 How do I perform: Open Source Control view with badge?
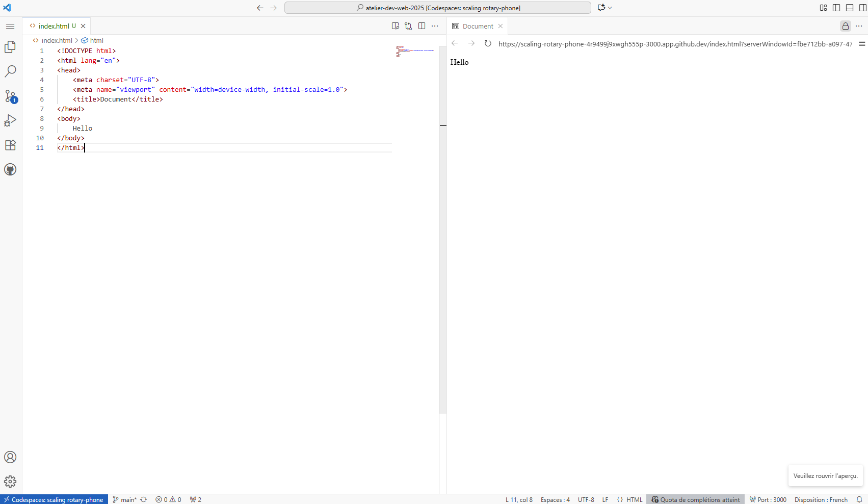pos(10,96)
